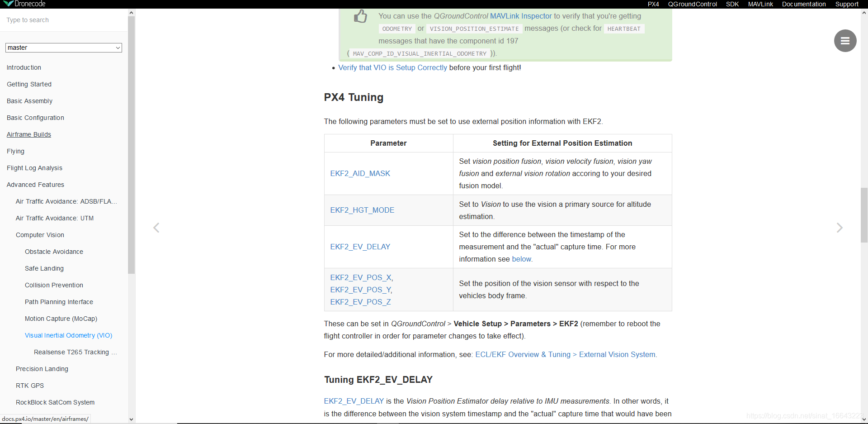Screen dimensions: 868x424
Task: Open Advanced Features in sidebar
Action: [35, 185]
